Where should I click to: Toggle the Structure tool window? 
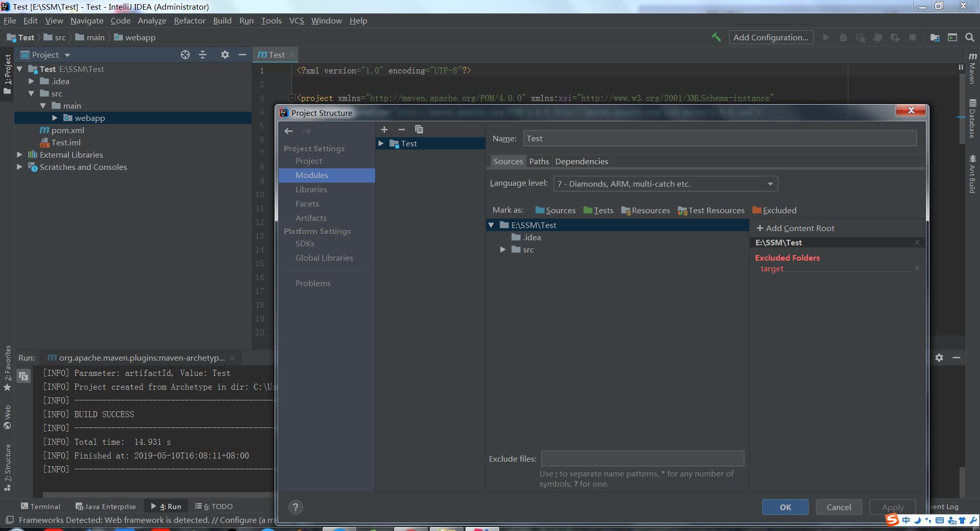pyautogui.click(x=7, y=468)
